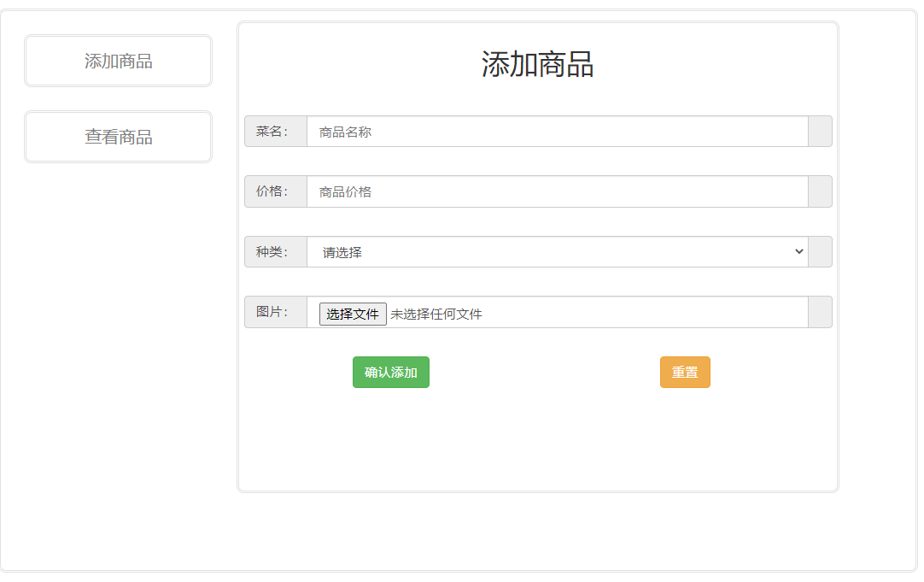Viewport: 924px width, 582px height.
Task: Click the chevron arrow of 种类 select
Action: [x=798, y=251]
